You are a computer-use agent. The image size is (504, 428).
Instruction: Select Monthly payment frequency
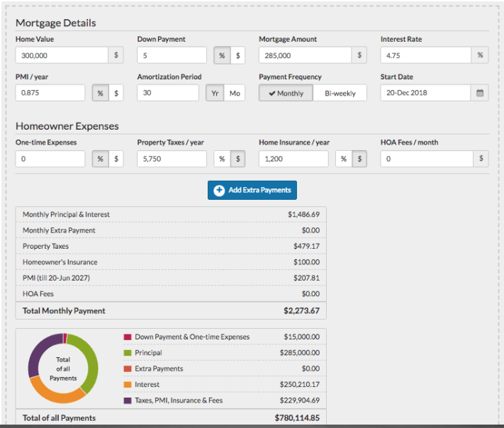(x=286, y=93)
